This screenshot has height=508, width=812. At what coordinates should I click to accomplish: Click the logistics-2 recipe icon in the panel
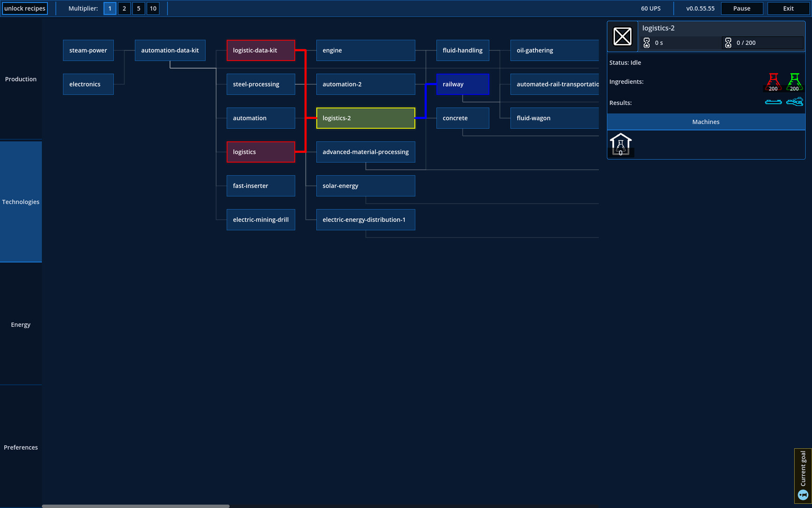point(623,36)
